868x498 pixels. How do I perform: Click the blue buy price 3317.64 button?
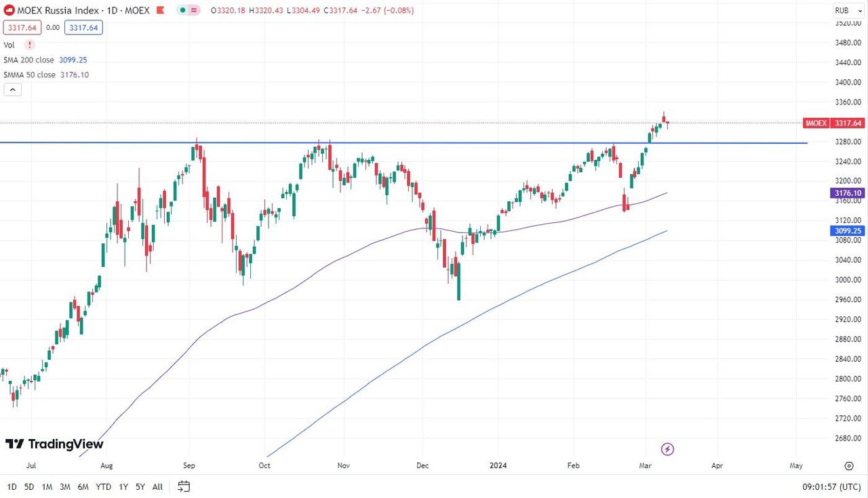pos(83,28)
